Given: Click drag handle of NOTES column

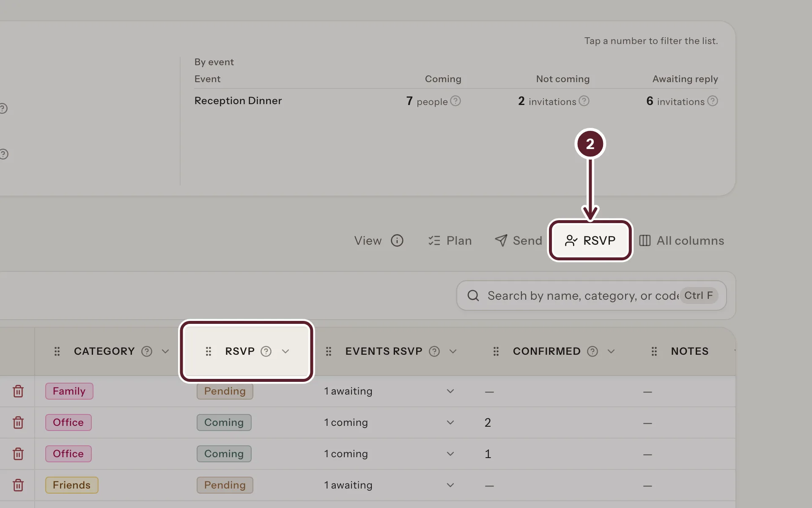Looking at the screenshot, I should coord(654,351).
